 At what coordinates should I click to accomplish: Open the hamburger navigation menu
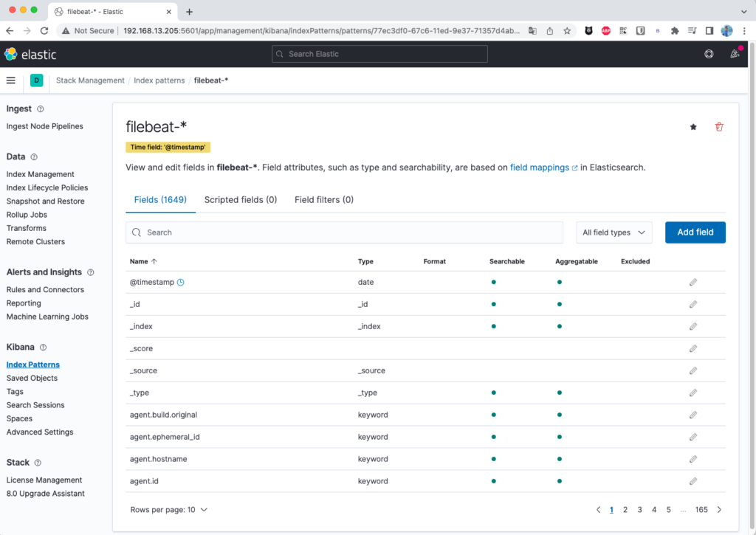click(x=10, y=80)
